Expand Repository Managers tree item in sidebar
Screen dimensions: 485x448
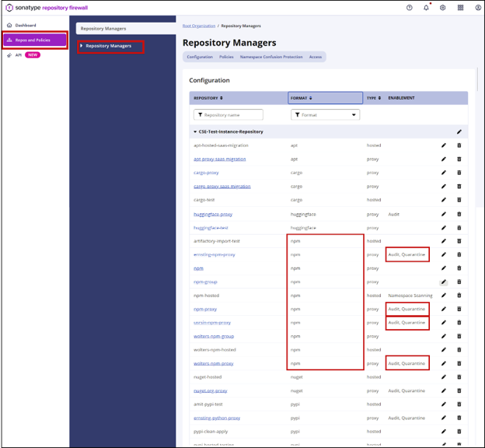pyautogui.click(x=82, y=46)
